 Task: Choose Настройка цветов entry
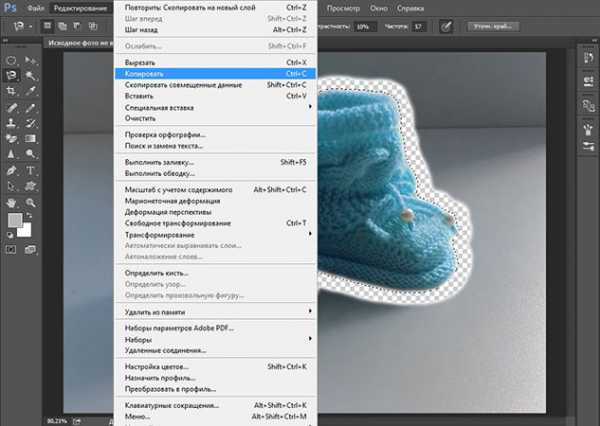point(215,366)
